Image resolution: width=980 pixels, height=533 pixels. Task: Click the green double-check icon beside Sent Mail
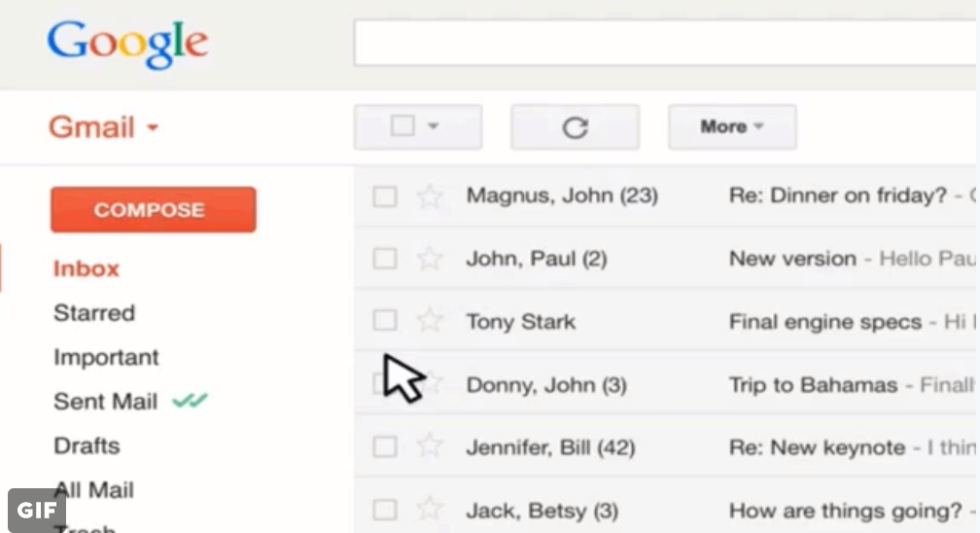(x=190, y=401)
